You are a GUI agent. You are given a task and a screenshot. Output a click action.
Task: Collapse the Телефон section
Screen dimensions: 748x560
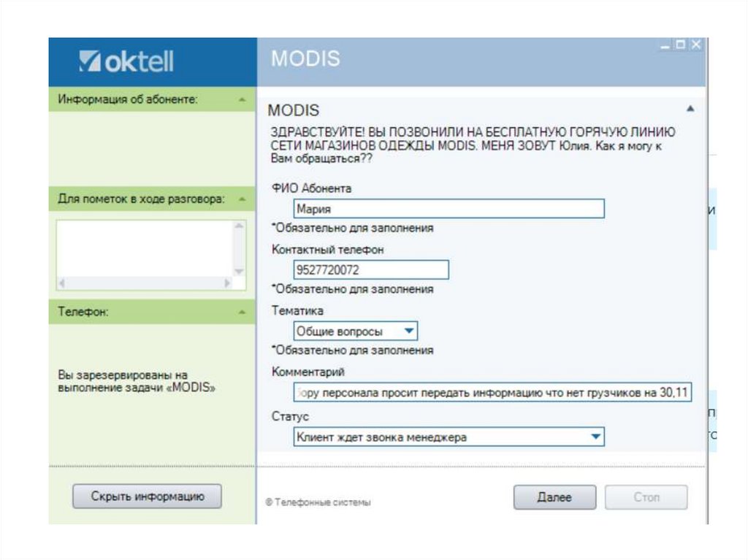(242, 312)
